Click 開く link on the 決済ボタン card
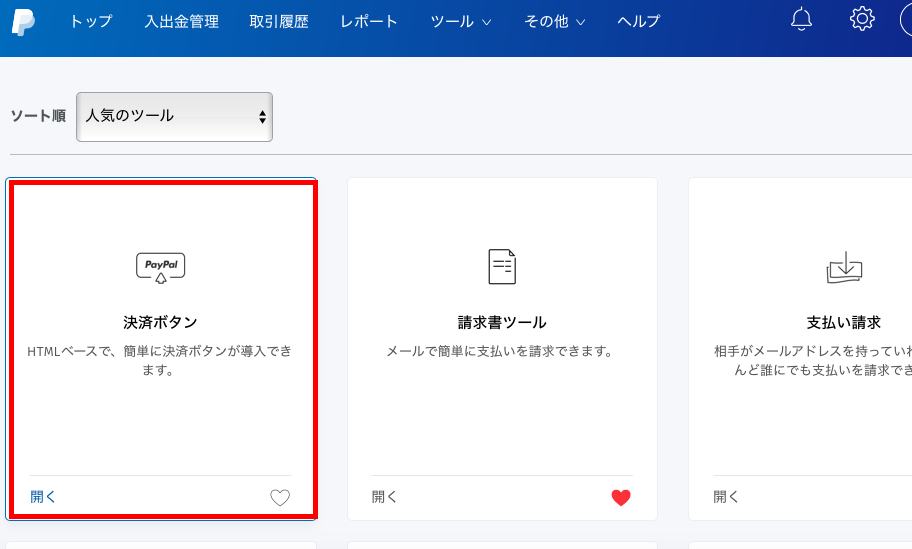Viewport: 912px width, 549px height. 44,496
